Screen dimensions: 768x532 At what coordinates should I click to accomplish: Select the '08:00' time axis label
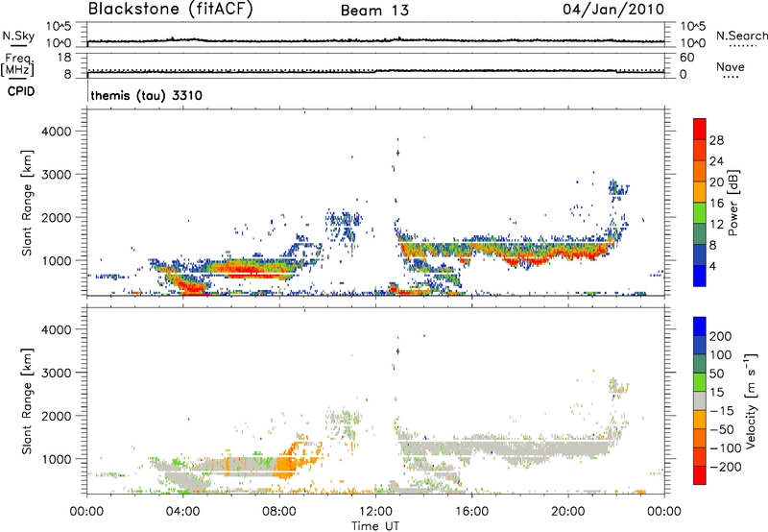pyautogui.click(x=278, y=512)
